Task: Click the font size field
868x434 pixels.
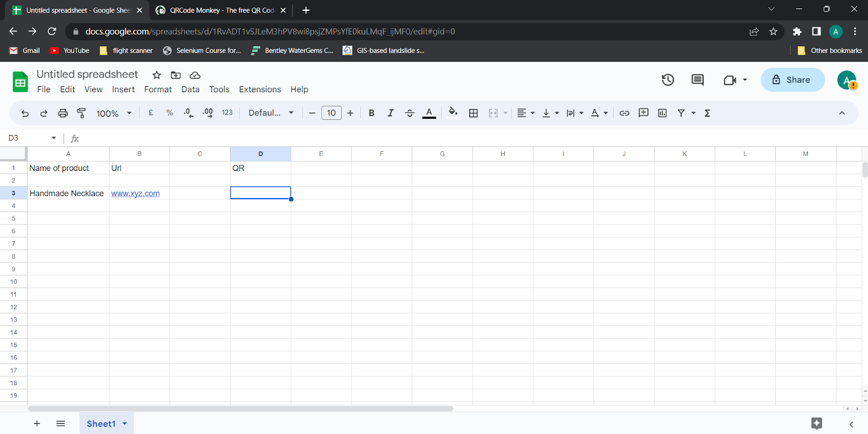Action: [x=331, y=113]
